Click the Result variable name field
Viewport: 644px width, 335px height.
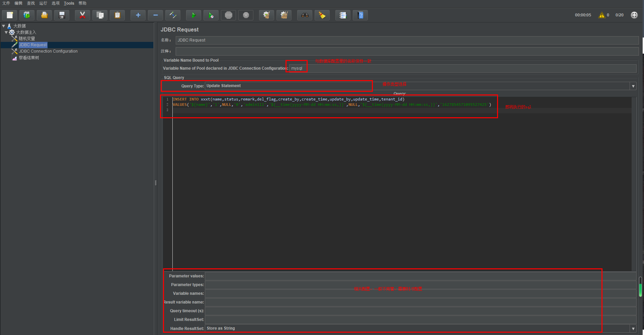(x=420, y=302)
